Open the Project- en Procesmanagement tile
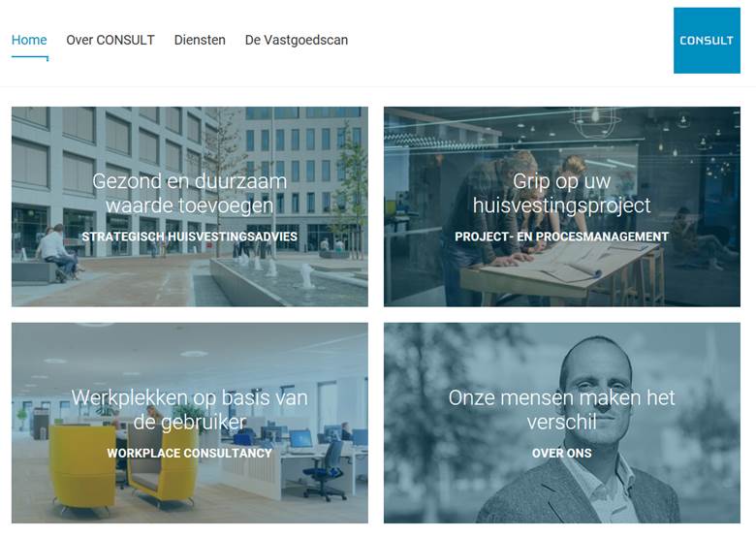The height and width of the screenshot is (537, 756). (562, 206)
